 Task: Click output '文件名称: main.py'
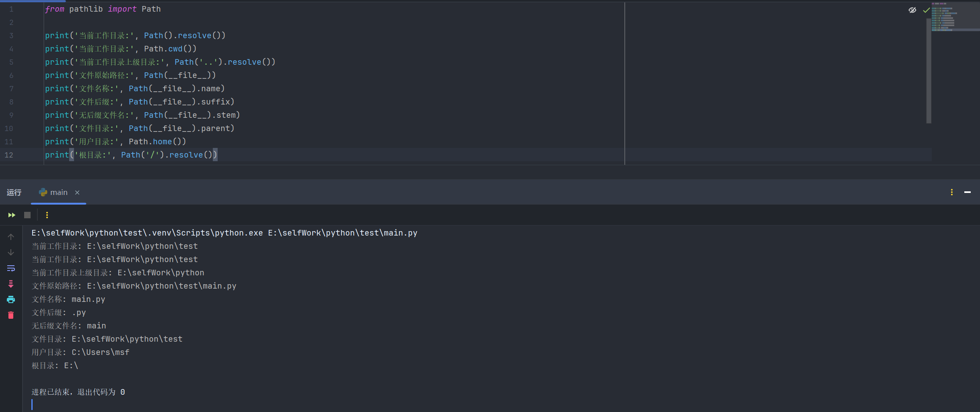pos(68,299)
